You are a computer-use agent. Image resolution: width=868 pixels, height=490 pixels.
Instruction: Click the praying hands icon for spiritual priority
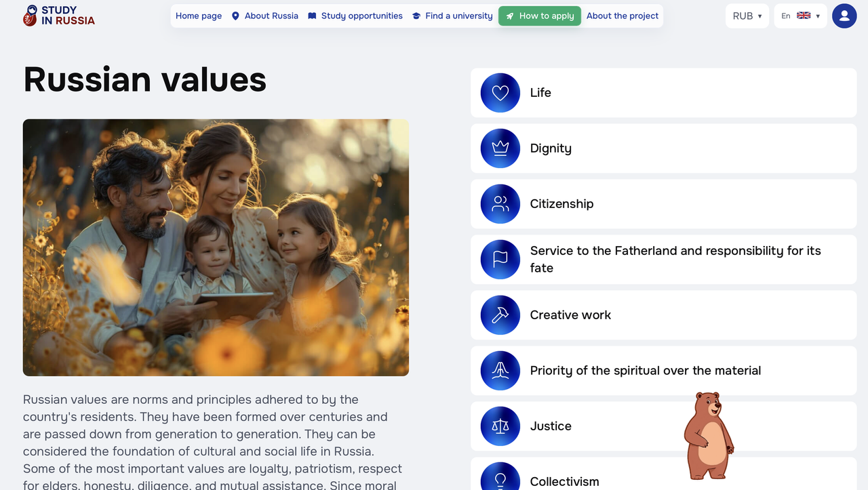pyautogui.click(x=500, y=371)
